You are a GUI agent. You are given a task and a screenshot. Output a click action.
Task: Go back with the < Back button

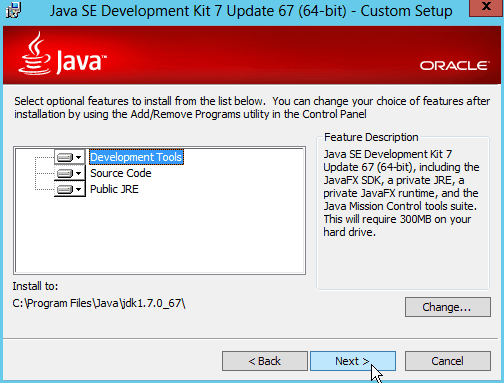[265, 361]
